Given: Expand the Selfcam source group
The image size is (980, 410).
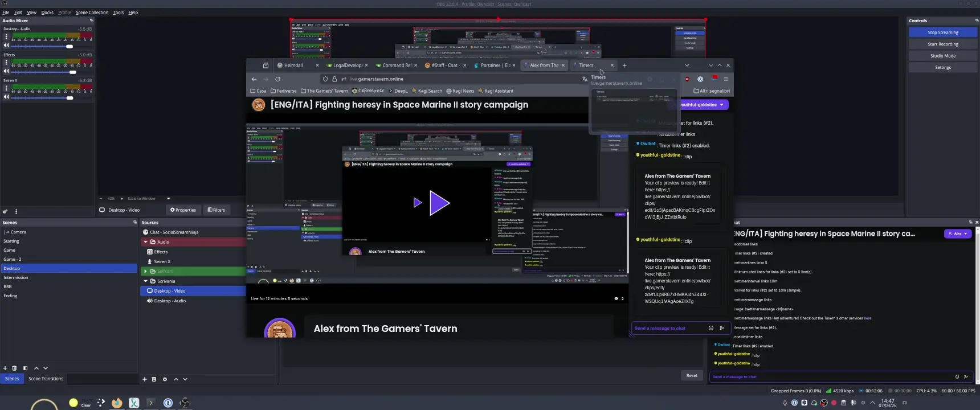Looking at the screenshot, I should [x=146, y=272].
